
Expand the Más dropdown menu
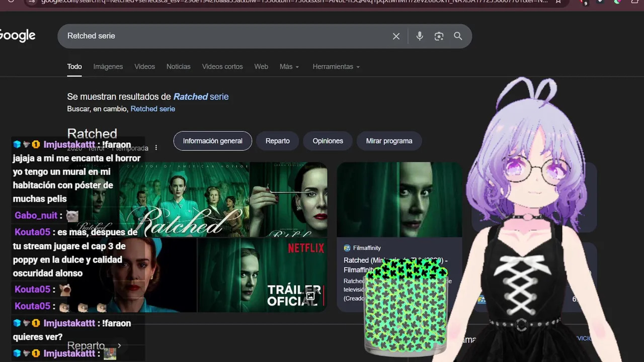289,66
